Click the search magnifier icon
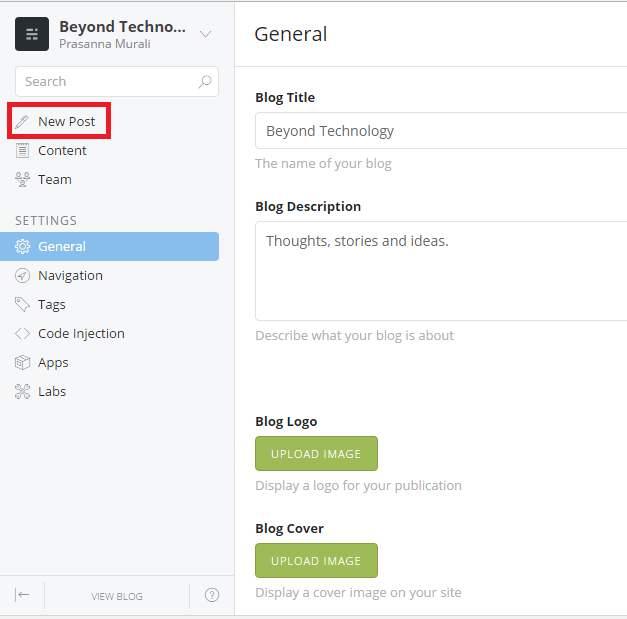Viewport: 627px width, 619px height. pos(205,81)
